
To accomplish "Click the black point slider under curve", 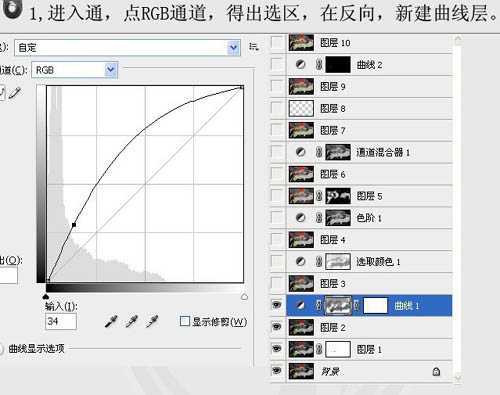I will (46, 296).
